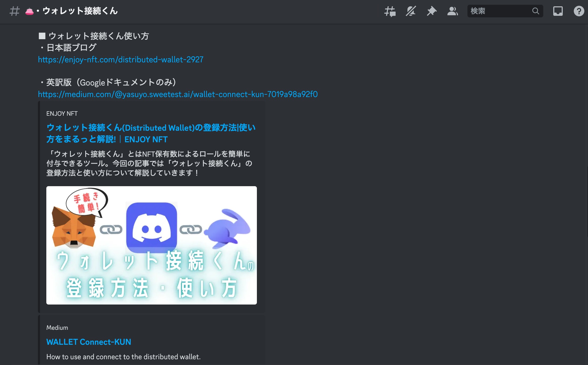Open the Threads panel icon

tap(390, 11)
